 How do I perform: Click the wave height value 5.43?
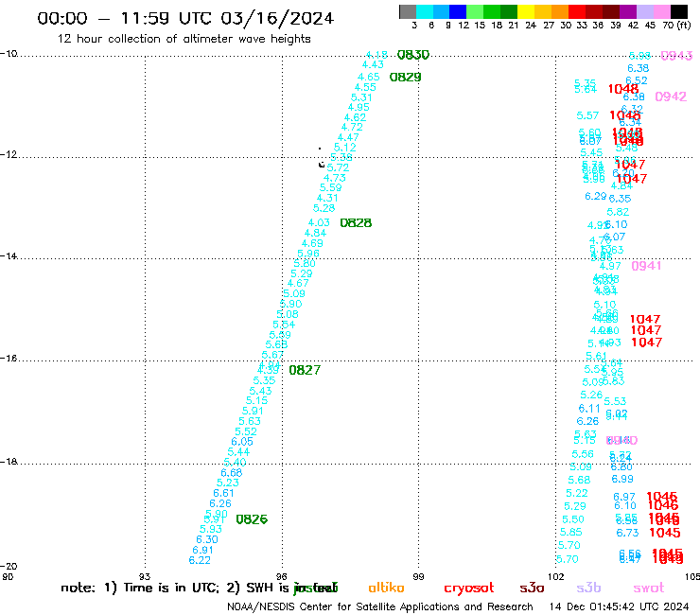pyautogui.click(x=261, y=391)
